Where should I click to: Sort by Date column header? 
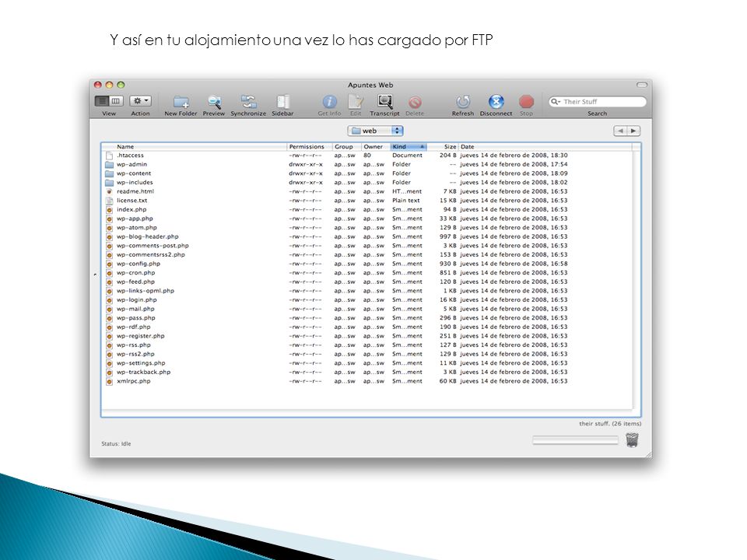point(545,147)
